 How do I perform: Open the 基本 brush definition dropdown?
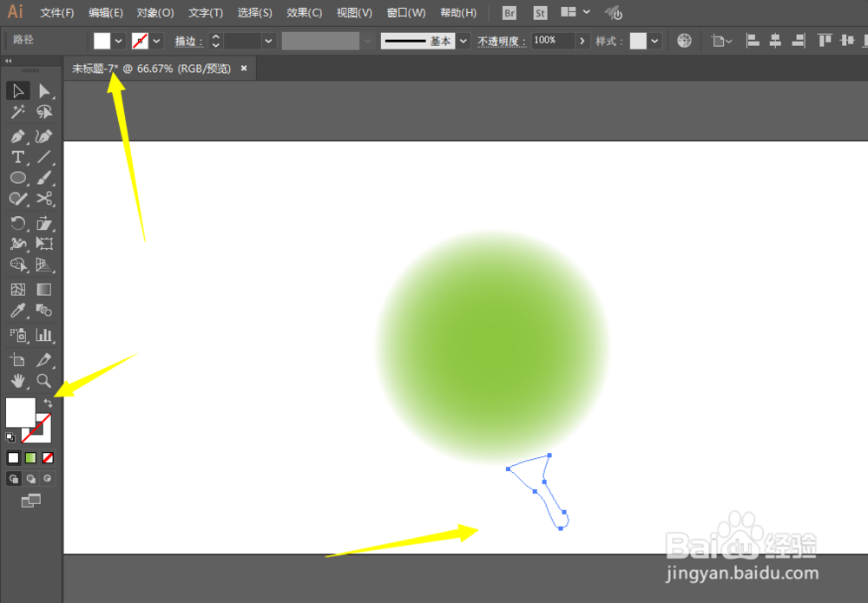tap(464, 41)
